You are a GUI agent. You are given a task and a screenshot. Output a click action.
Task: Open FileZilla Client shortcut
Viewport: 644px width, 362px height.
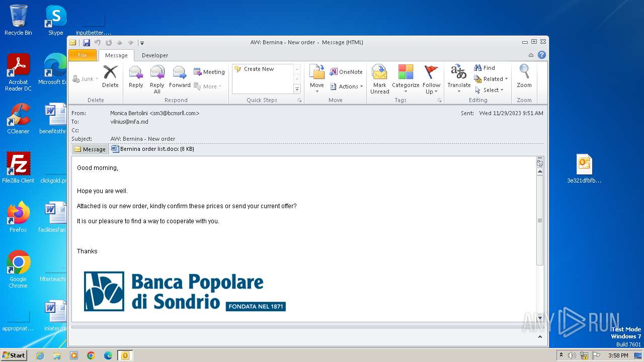tap(18, 167)
